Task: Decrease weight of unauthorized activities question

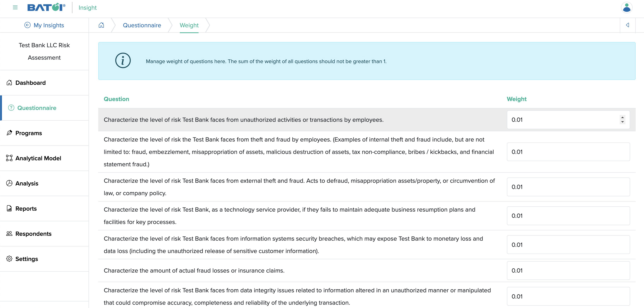Action: [x=622, y=122]
